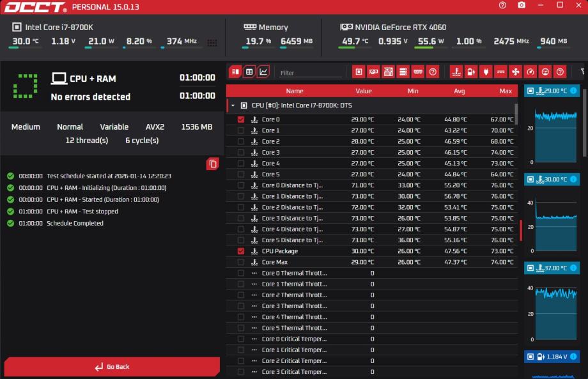Copy the test log with the clipboard icon
The image size is (588, 379).
pos(213,164)
